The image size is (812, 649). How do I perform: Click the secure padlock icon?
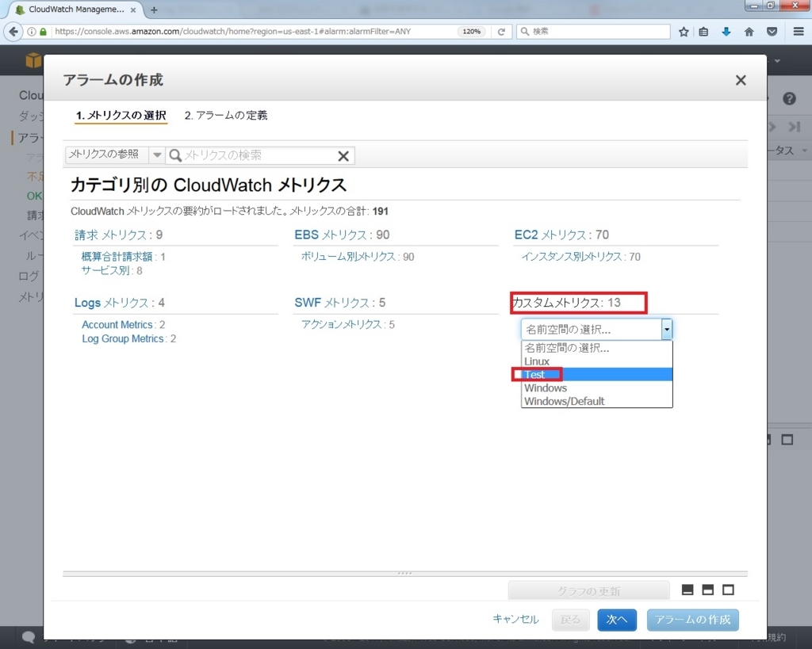(x=43, y=32)
